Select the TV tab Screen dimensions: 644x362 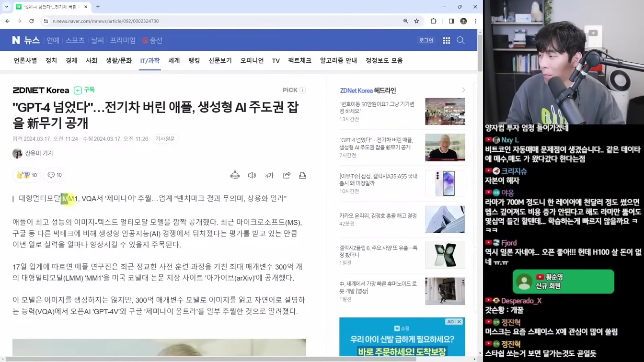[x=276, y=61]
